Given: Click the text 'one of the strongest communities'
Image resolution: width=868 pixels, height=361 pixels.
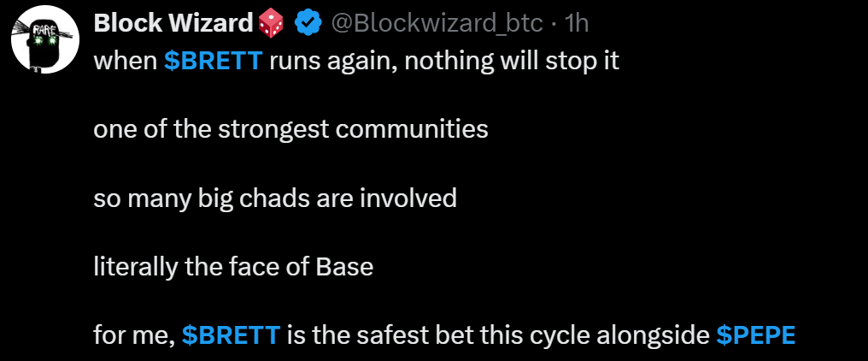Looking at the screenshot, I should pyautogui.click(x=290, y=131).
